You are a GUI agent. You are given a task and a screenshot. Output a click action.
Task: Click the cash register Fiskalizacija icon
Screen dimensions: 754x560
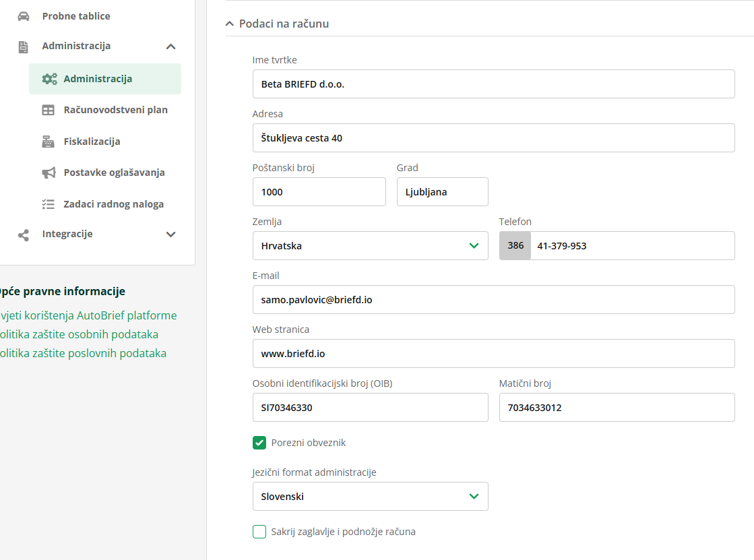[x=48, y=142]
